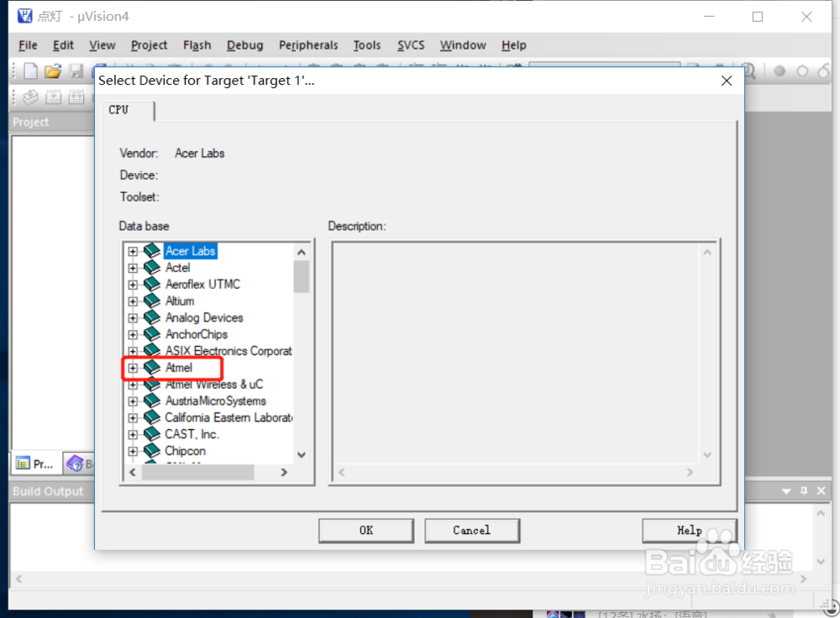Switch to the Pr... project tab

coord(36,463)
